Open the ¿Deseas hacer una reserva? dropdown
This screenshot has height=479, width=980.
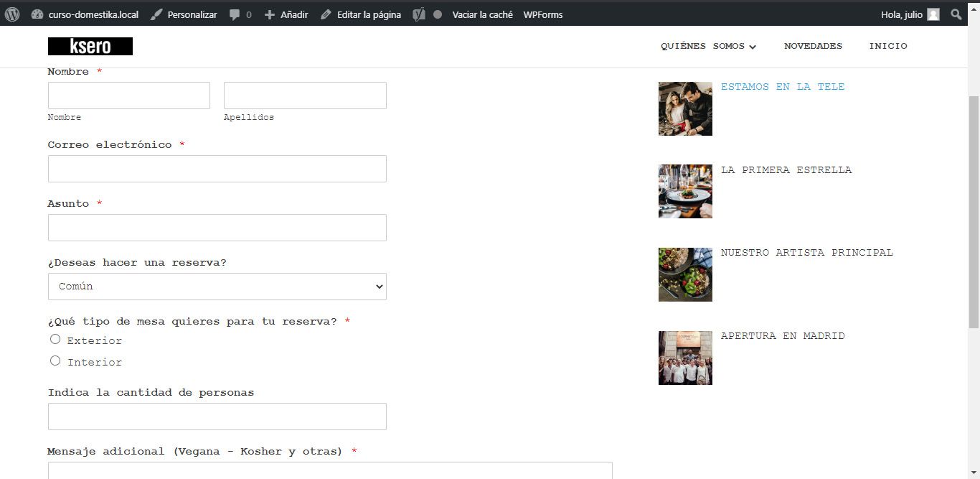[x=217, y=287]
